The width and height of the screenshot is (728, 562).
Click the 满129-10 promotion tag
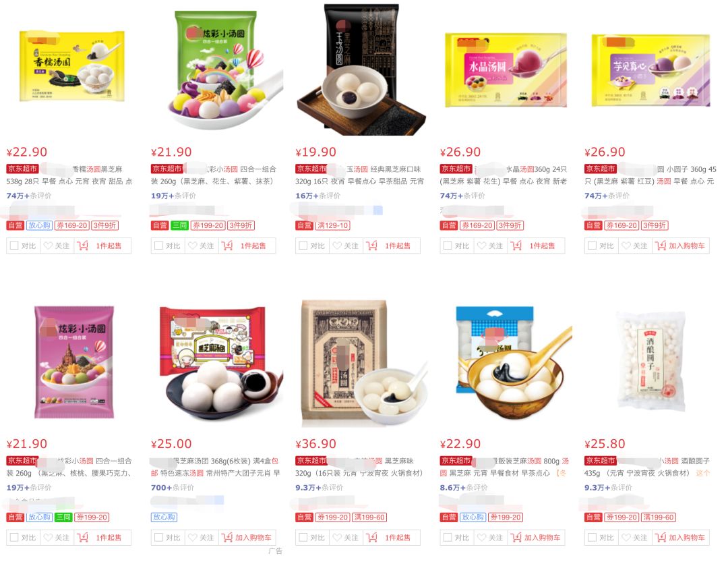pos(332,225)
